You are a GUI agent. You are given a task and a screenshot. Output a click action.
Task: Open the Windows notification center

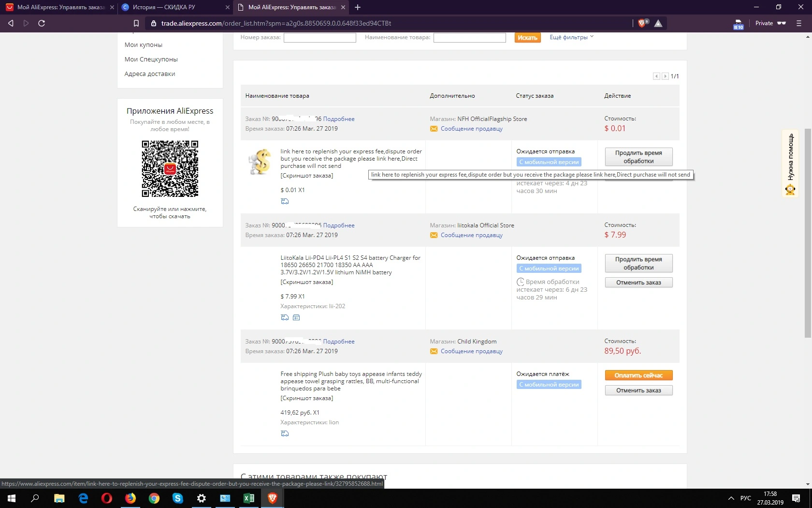796,498
